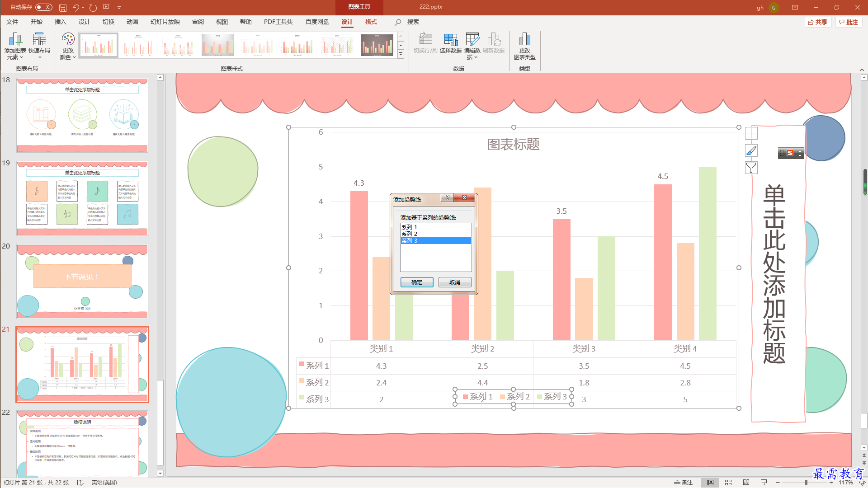
Task: Click the chart filters funnel button
Action: [x=751, y=168]
